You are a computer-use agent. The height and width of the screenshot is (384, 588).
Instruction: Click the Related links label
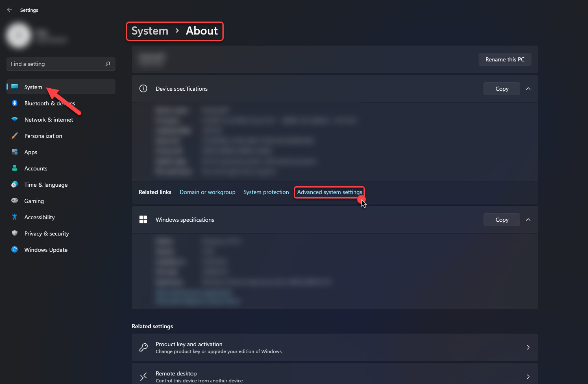click(x=155, y=192)
